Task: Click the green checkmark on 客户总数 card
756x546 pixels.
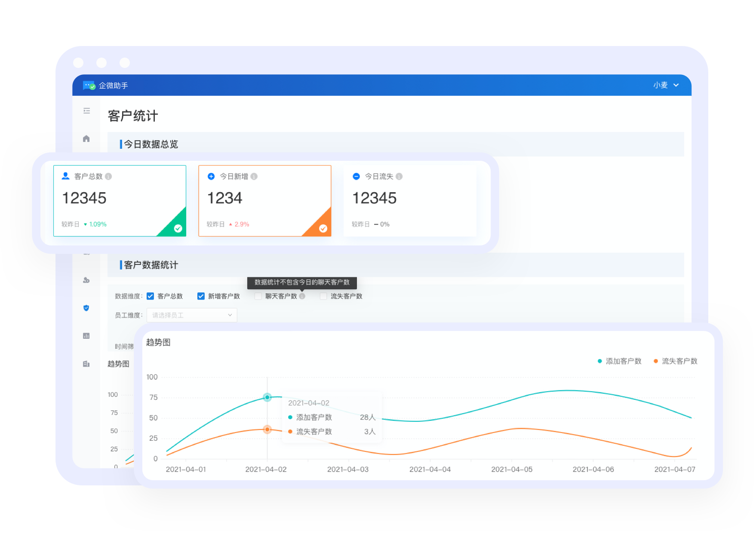Action: [x=178, y=228]
